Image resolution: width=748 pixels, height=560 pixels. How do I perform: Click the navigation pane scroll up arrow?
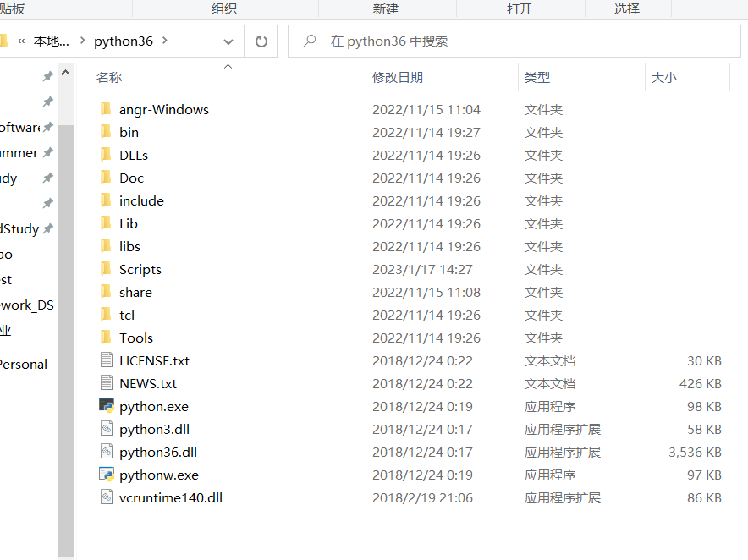(66, 73)
